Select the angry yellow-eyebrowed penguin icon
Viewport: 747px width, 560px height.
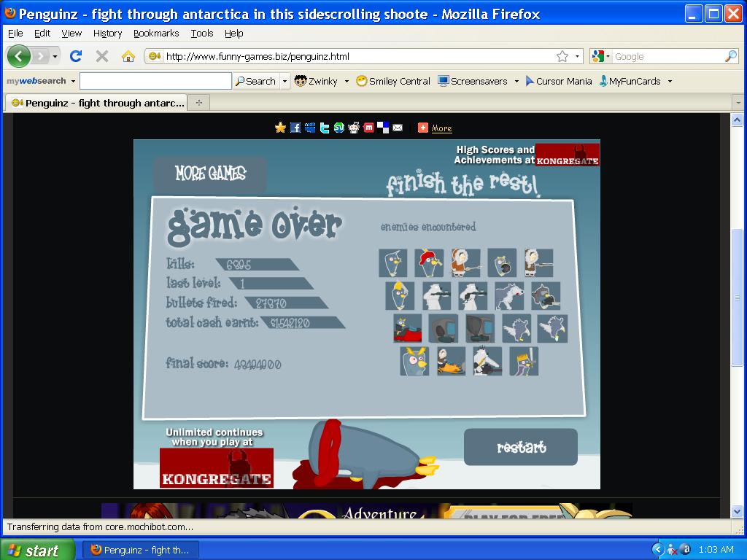[x=414, y=362]
